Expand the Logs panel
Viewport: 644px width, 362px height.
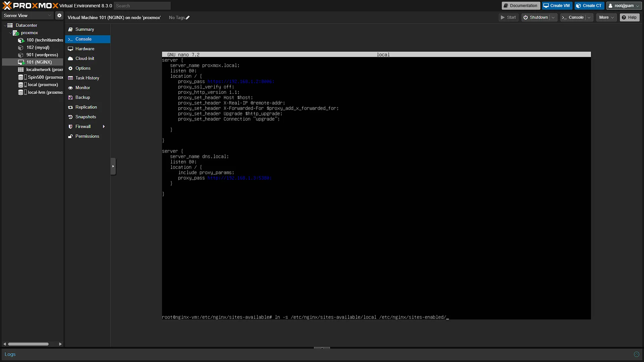click(322, 348)
